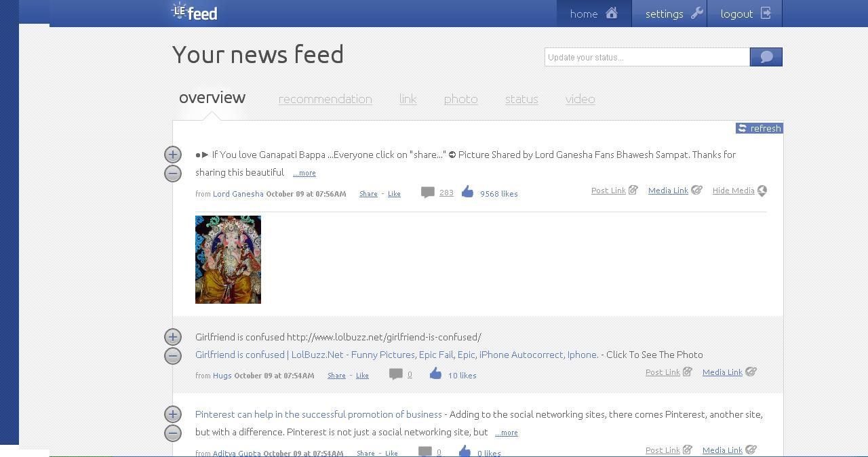Open settings from the top bar
Image resolution: width=868 pixels, height=457 pixels.
click(x=669, y=14)
